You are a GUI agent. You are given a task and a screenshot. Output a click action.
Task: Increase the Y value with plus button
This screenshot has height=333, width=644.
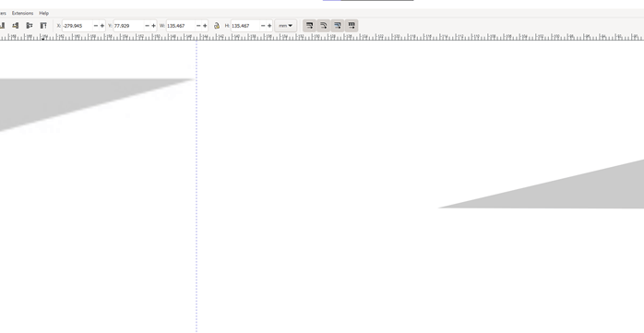click(x=153, y=26)
